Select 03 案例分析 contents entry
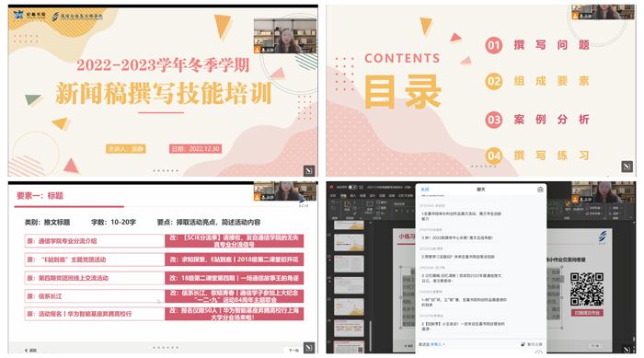This screenshot has height=358, width=644. (x=537, y=120)
